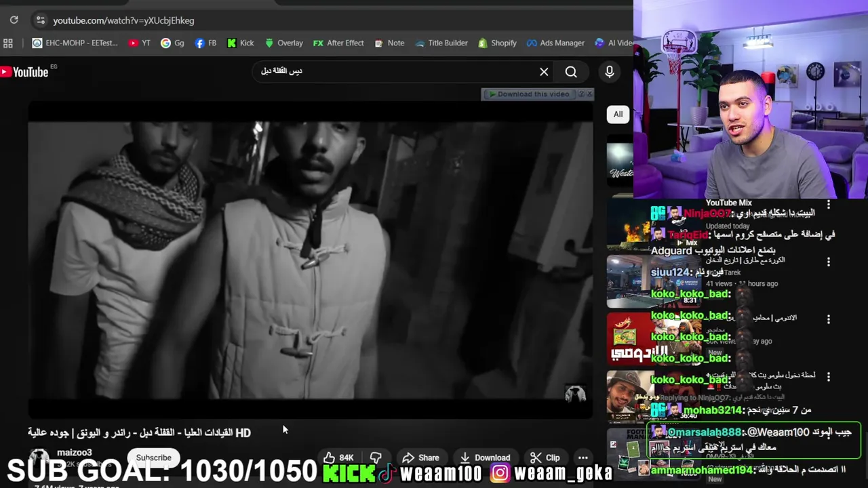Screen dimensions: 868x488
Task: Click the video player frame
Action: (310, 260)
